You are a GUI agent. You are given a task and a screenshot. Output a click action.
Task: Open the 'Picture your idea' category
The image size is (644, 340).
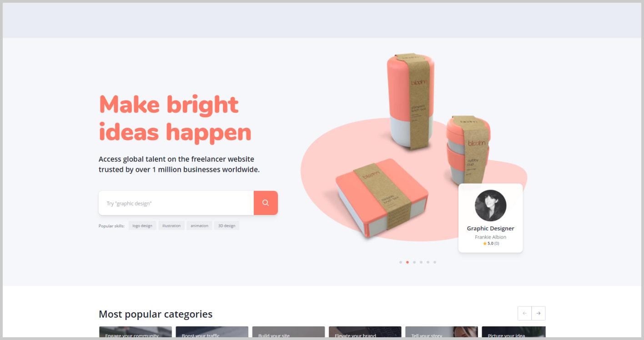[513, 332]
